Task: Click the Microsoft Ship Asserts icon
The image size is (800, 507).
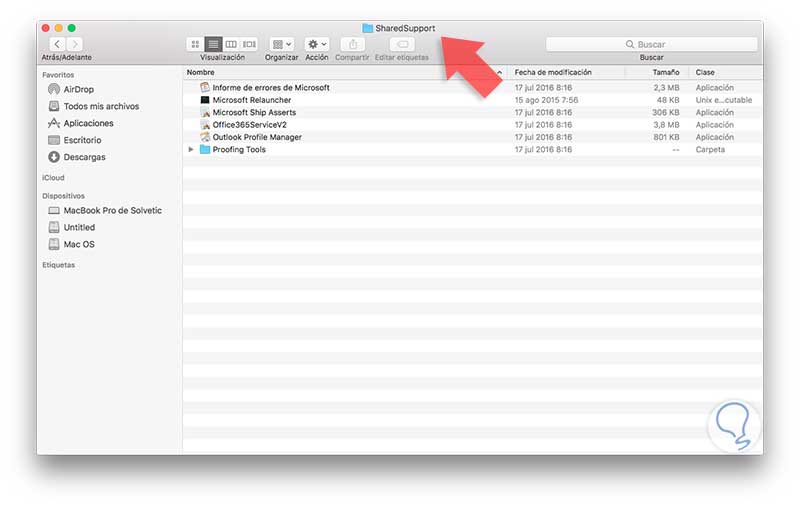Action: point(205,112)
